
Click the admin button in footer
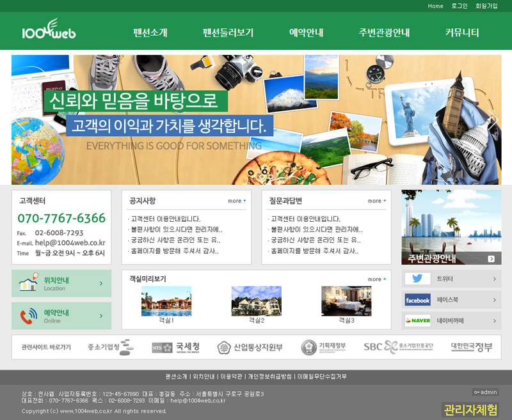[x=485, y=392]
